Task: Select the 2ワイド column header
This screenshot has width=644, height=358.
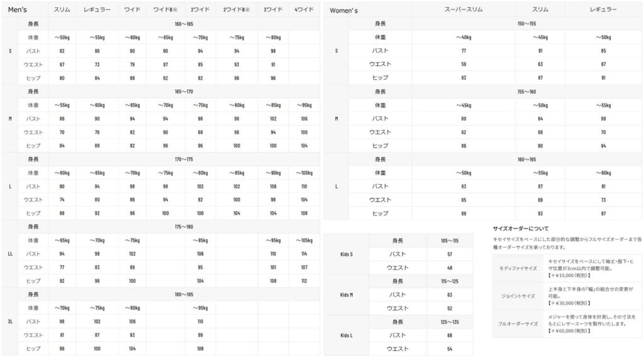Action: pyautogui.click(x=200, y=9)
